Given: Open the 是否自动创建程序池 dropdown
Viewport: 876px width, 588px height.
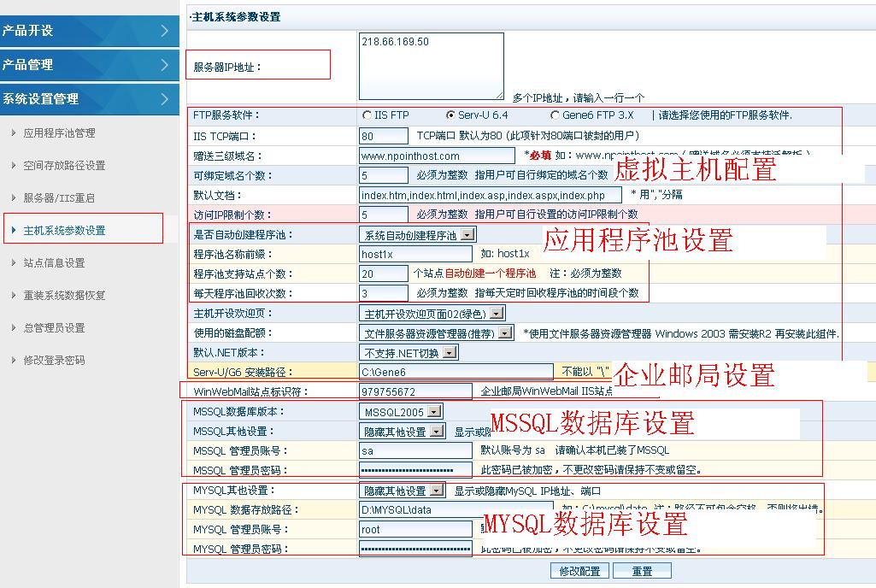Looking at the screenshot, I should (x=467, y=234).
